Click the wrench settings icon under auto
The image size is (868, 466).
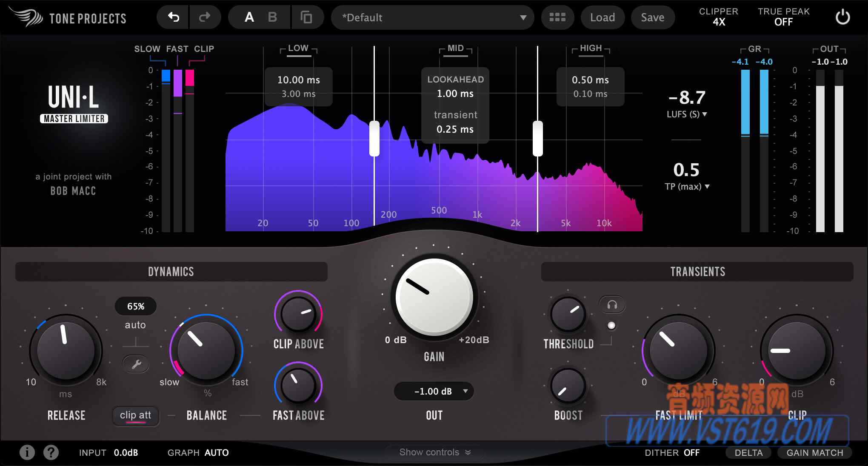click(x=136, y=364)
